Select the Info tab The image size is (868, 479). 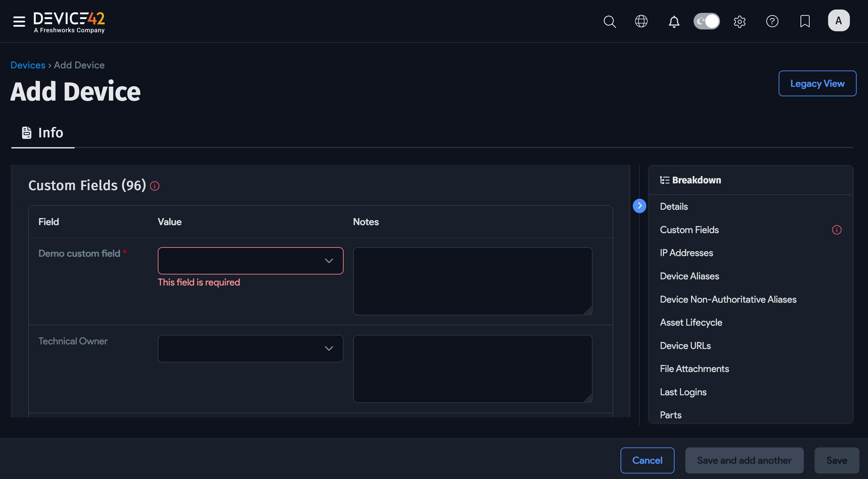(x=42, y=132)
